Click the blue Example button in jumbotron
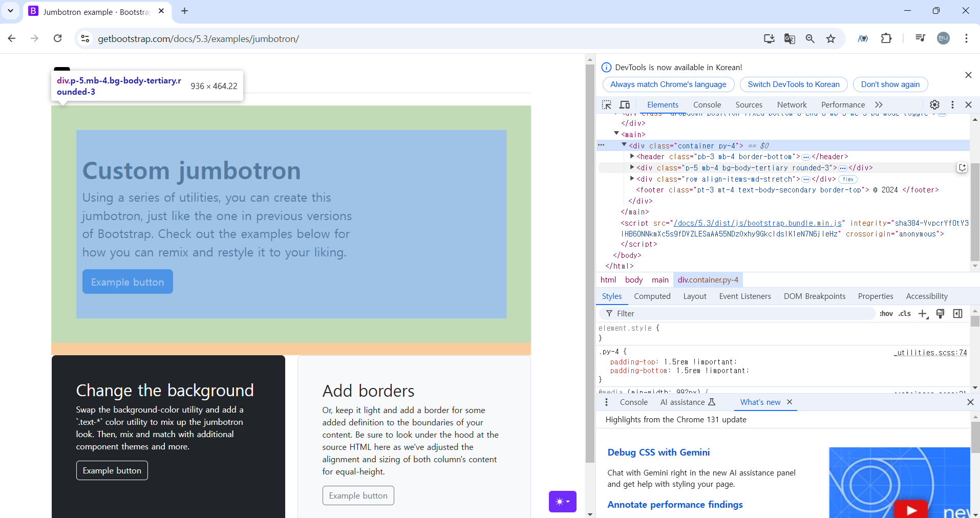Viewport: 980px width, 518px height. point(127,282)
